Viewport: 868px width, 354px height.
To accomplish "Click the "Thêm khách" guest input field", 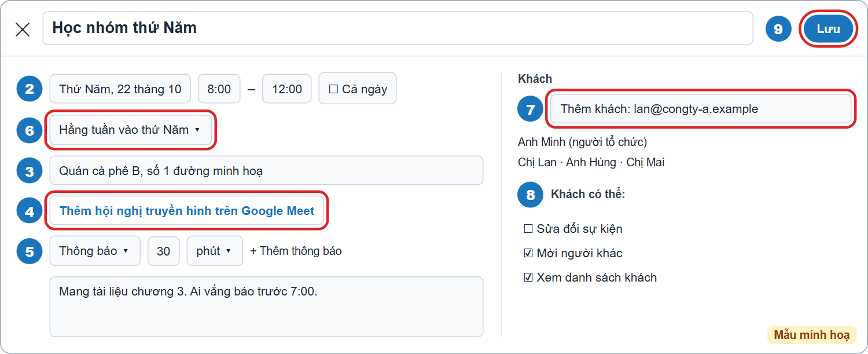I will point(701,109).
